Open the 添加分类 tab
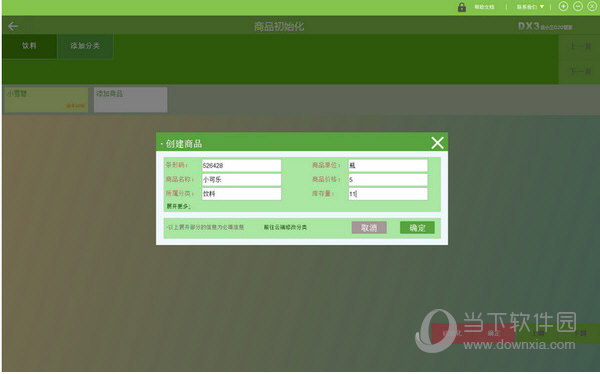This screenshot has width=600, height=374. (x=85, y=46)
